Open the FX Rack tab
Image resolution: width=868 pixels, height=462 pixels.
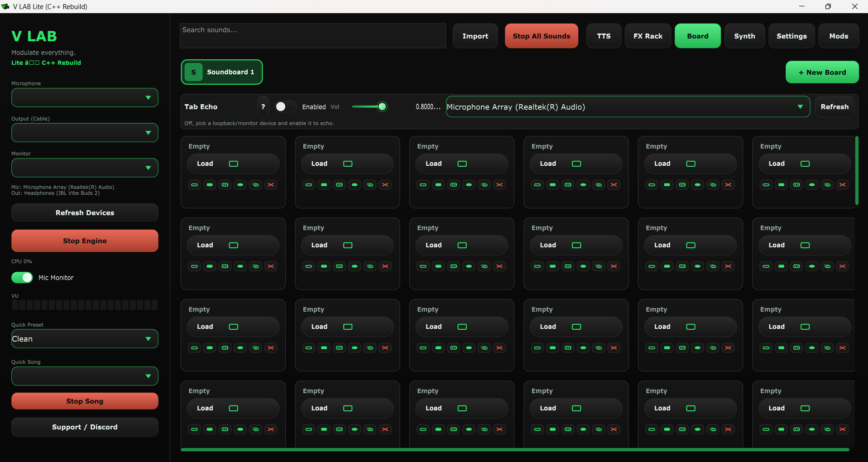tap(648, 36)
